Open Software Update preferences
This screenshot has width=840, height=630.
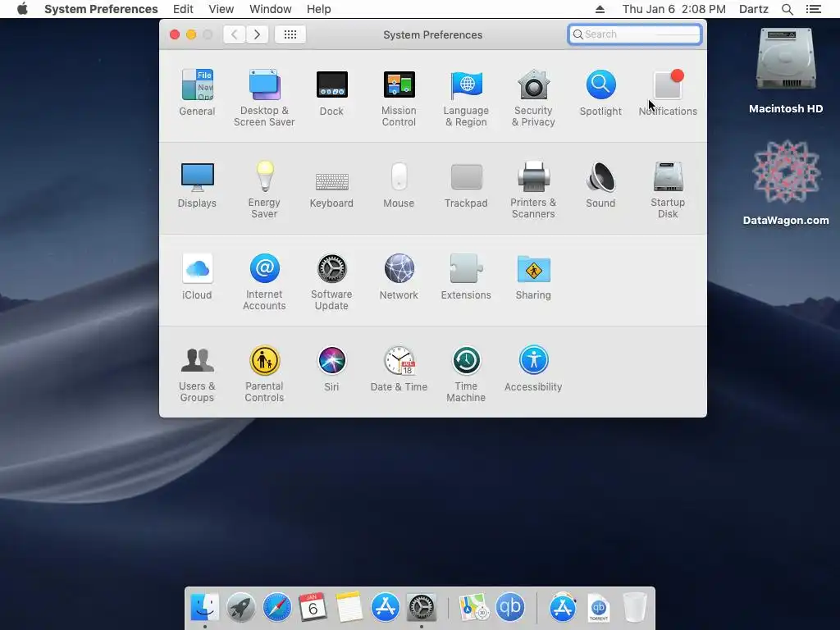point(331,282)
